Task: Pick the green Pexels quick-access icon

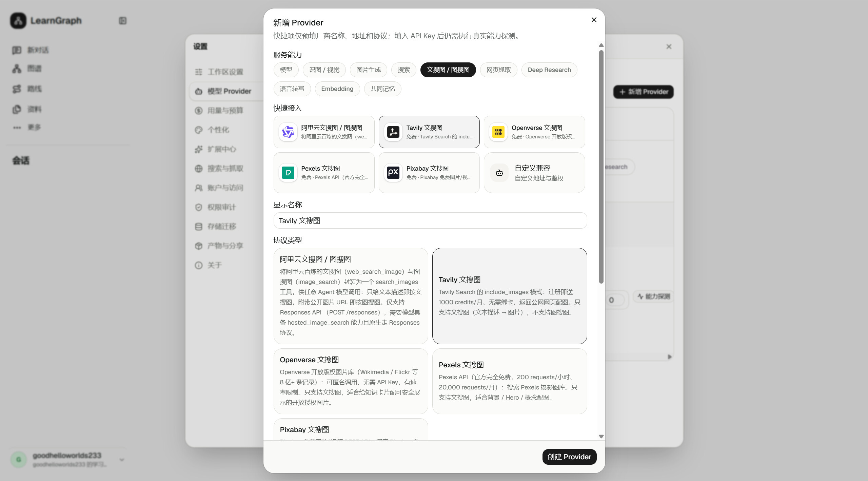Action: tap(288, 173)
